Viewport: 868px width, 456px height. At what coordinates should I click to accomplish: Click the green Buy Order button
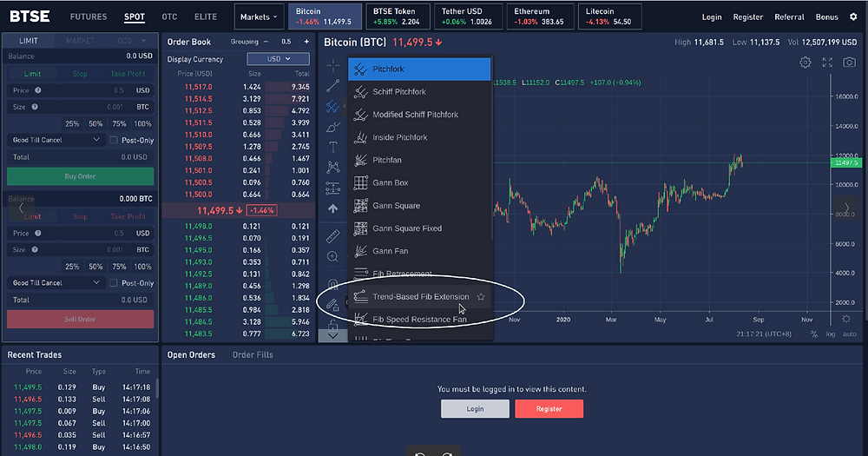(x=80, y=176)
